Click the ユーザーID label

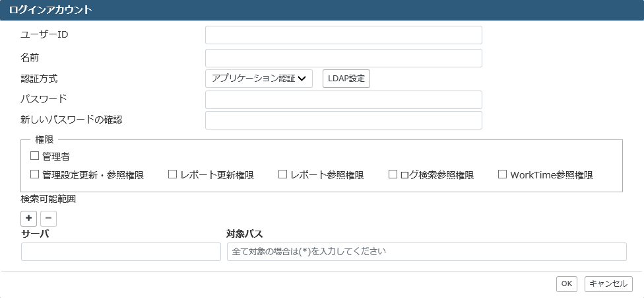coord(44,34)
